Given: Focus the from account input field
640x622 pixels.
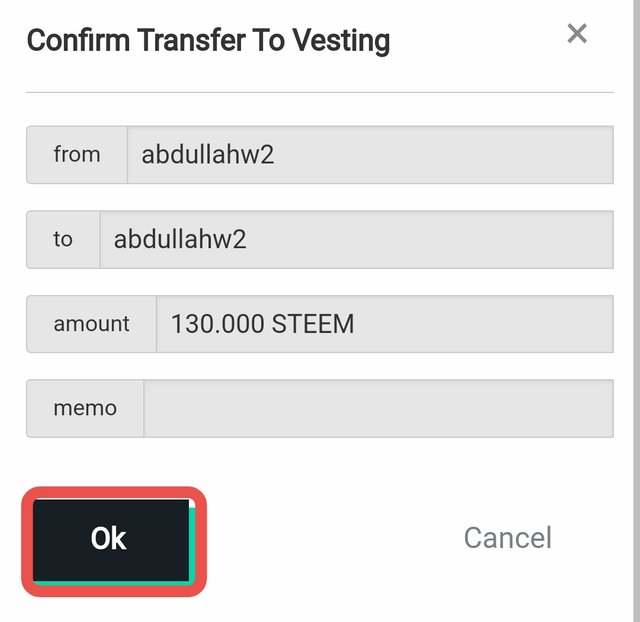Looking at the screenshot, I should tap(370, 155).
